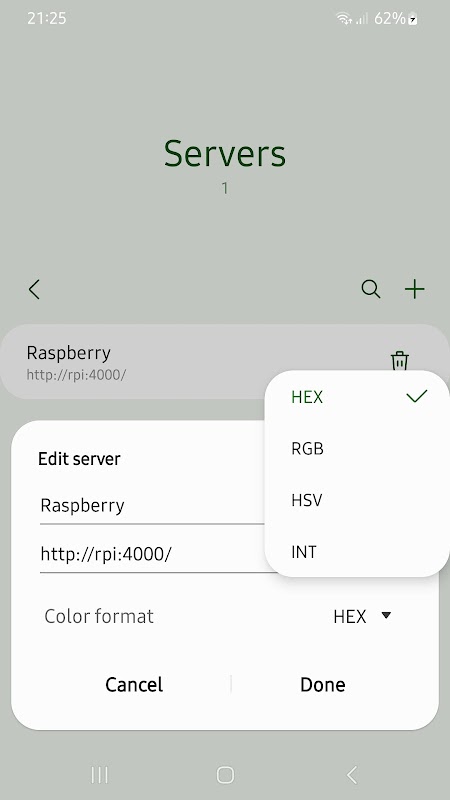
Task: Tap the Android home navigation icon
Action: (x=225, y=775)
